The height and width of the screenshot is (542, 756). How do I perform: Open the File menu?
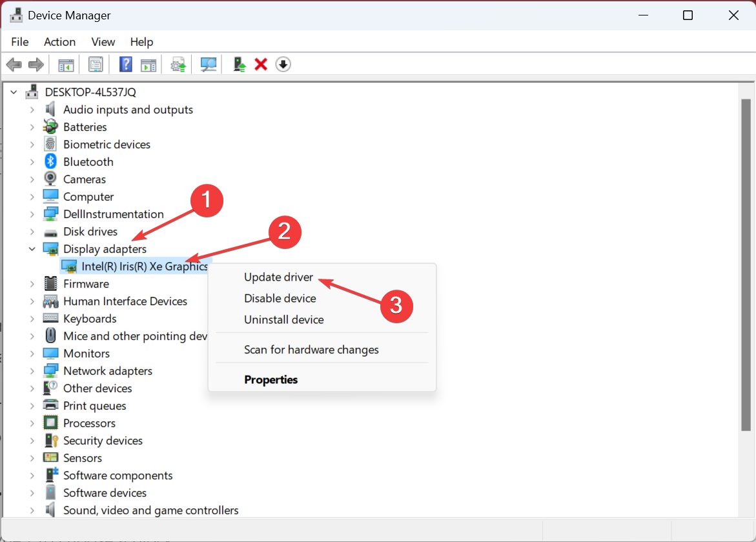(20, 42)
